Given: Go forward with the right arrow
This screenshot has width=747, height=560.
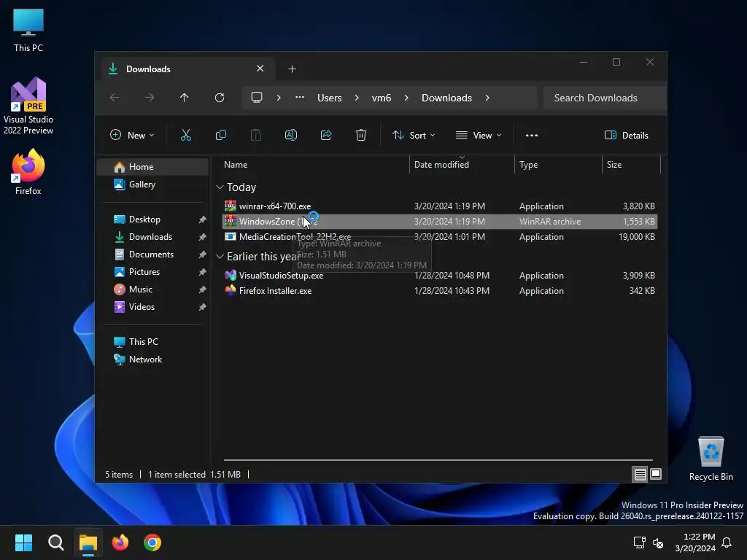Looking at the screenshot, I should click(x=150, y=98).
